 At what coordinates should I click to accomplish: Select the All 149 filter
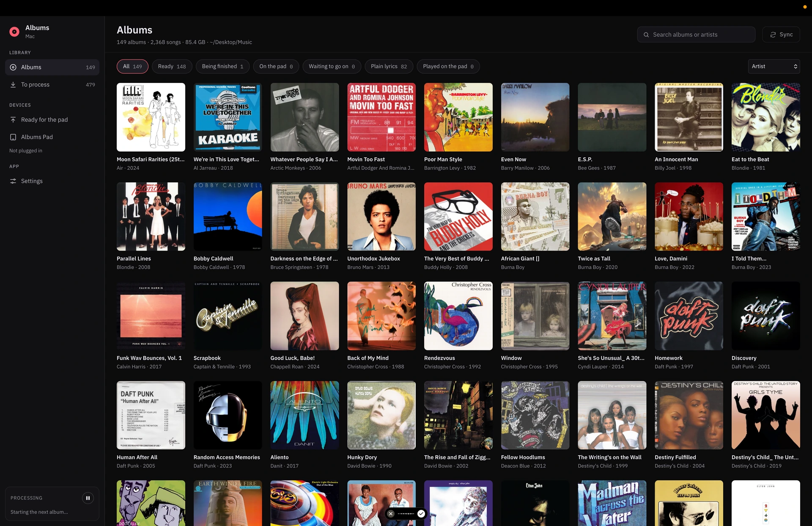(132, 66)
